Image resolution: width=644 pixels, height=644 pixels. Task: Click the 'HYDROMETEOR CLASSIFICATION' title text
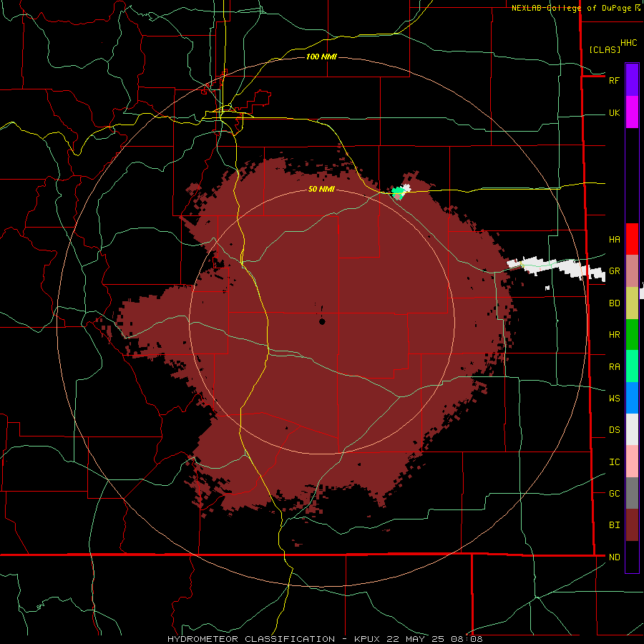point(251,639)
